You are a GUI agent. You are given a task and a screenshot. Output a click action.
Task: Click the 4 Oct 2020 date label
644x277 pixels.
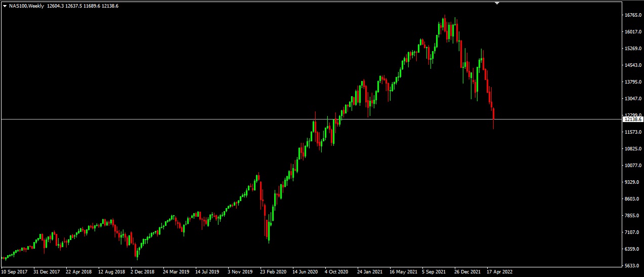pyautogui.click(x=337, y=272)
